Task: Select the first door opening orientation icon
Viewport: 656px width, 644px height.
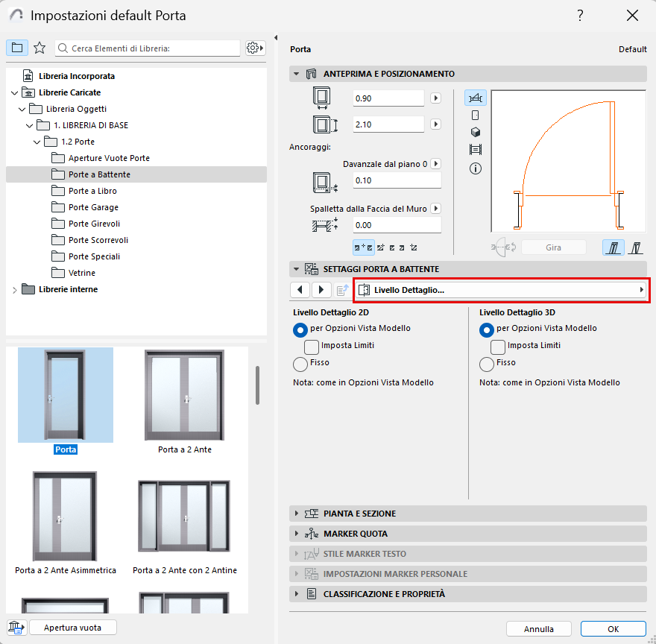Action: (x=614, y=247)
